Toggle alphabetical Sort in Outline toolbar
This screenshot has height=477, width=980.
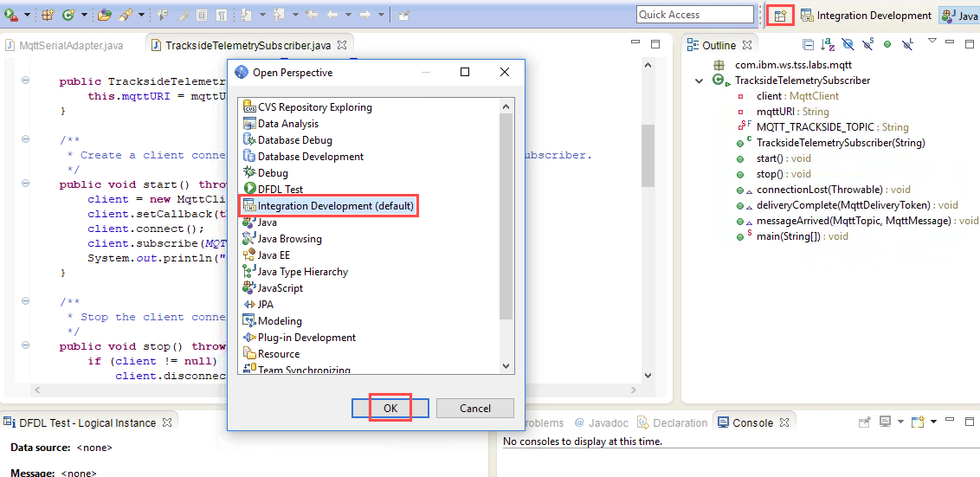pos(828,44)
